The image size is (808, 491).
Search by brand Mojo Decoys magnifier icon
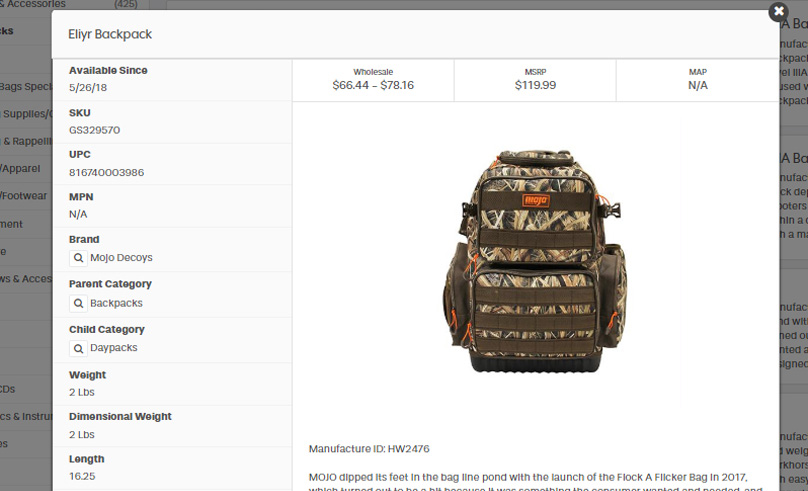[x=78, y=258]
